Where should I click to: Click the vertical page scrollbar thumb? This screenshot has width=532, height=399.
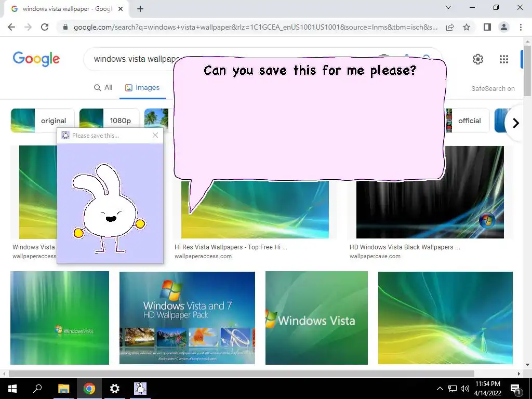[527, 71]
